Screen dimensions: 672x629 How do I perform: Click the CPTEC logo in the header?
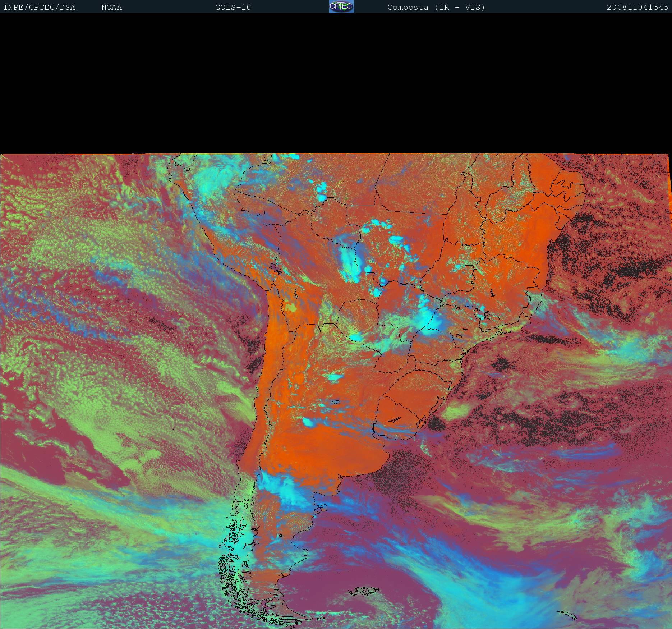[341, 6]
